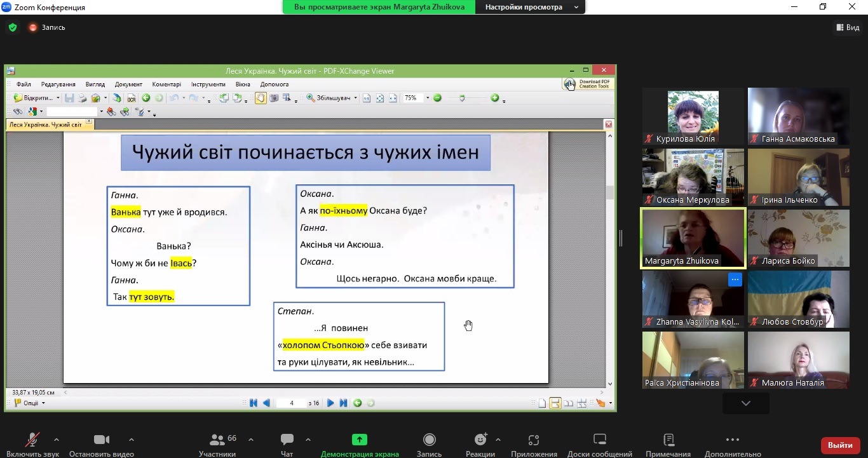Click the OCR toolbar icon
868x458 pixels.
(131, 98)
